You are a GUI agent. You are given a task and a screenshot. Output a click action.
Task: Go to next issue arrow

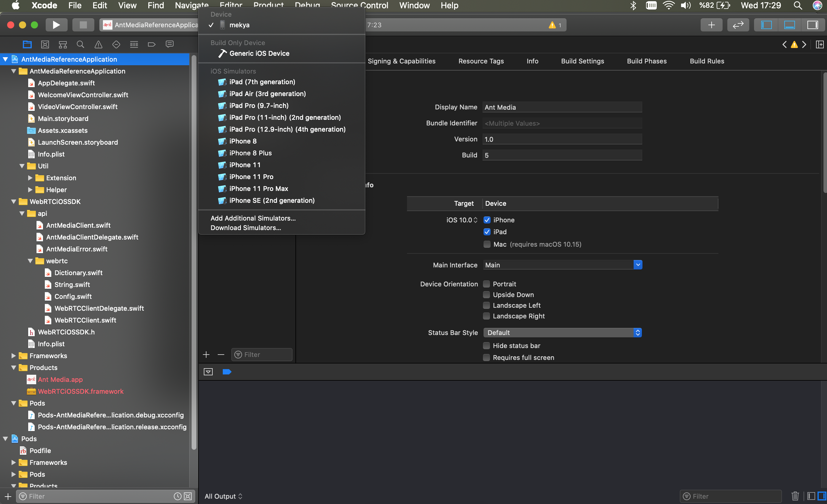[804, 44]
